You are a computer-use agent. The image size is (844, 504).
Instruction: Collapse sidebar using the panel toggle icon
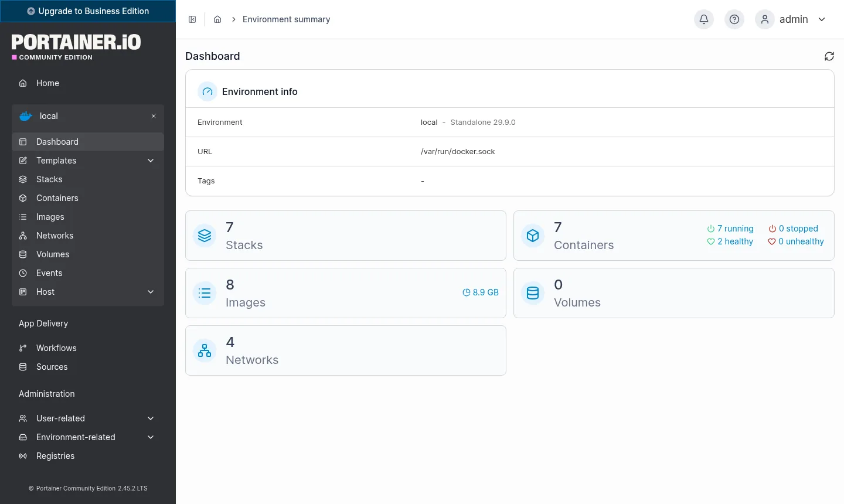pyautogui.click(x=192, y=19)
